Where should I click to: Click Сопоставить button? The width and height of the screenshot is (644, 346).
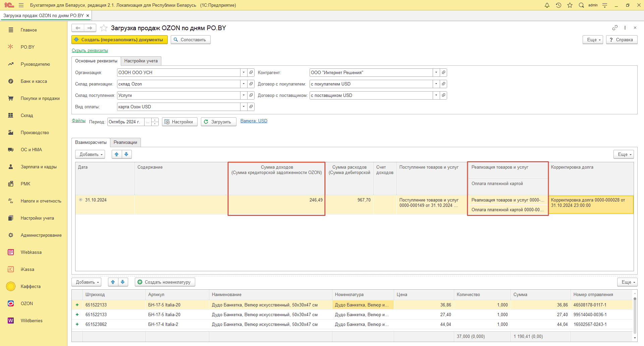tap(191, 40)
